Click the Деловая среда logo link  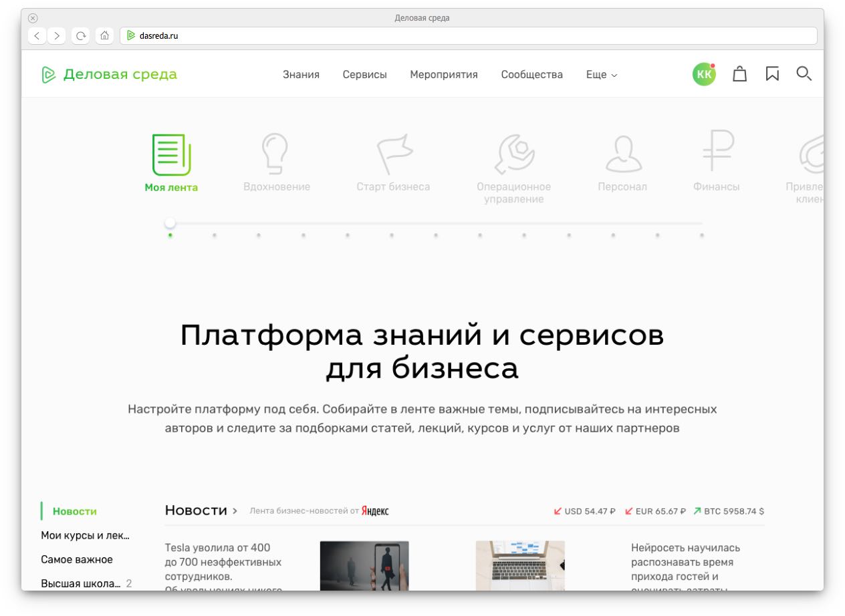click(110, 74)
